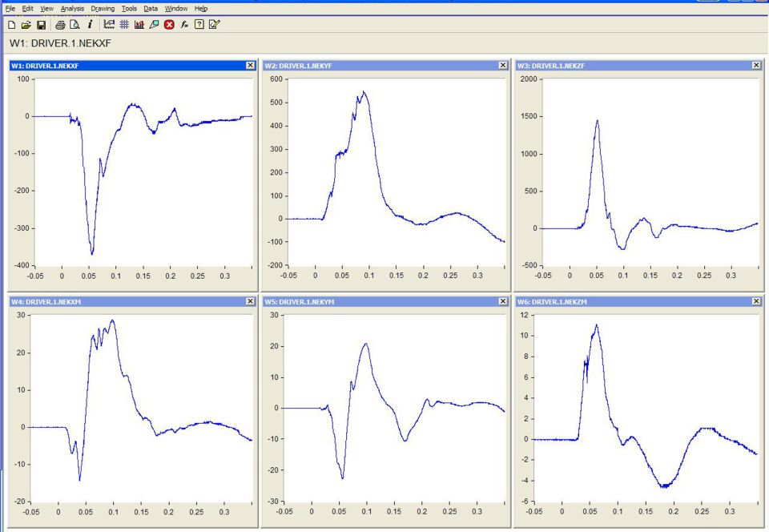This screenshot has height=532, width=769.
Task: Open the View menu
Action: tap(47, 9)
